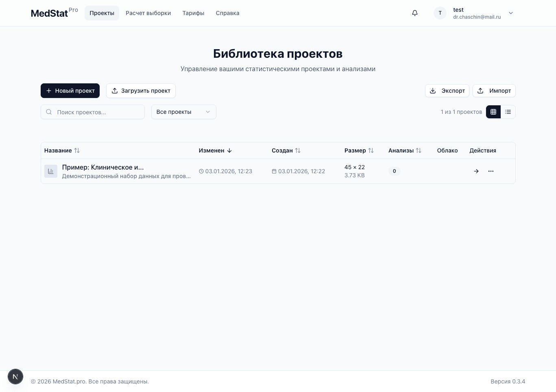Click the Экспорт button
This screenshot has width=556, height=392.
[x=447, y=91]
